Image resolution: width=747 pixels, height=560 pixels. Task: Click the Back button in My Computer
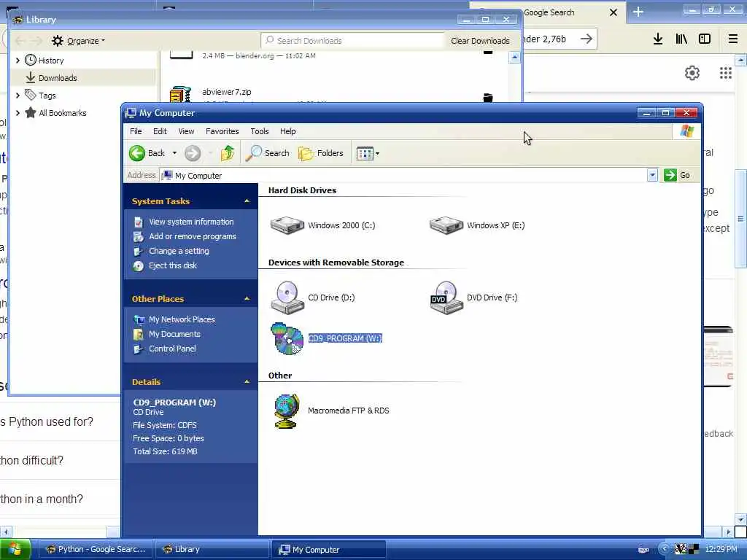click(147, 153)
